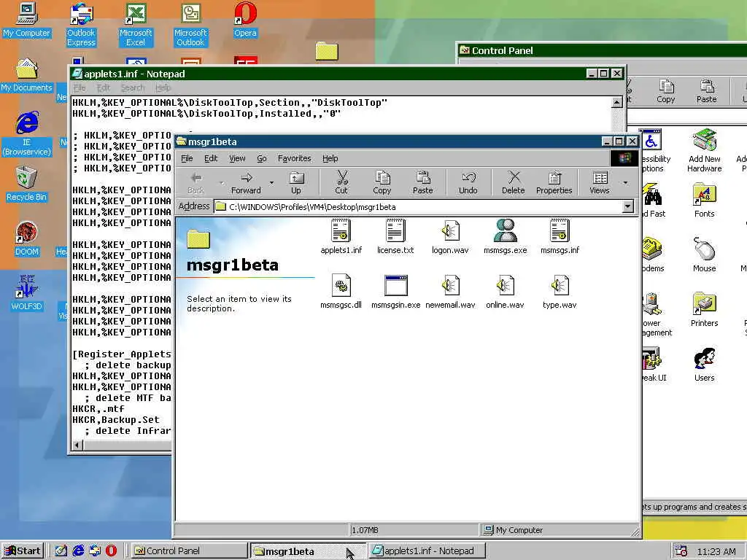Image resolution: width=747 pixels, height=560 pixels.
Task: Open the Back history dropdown arrow
Action: 222,183
